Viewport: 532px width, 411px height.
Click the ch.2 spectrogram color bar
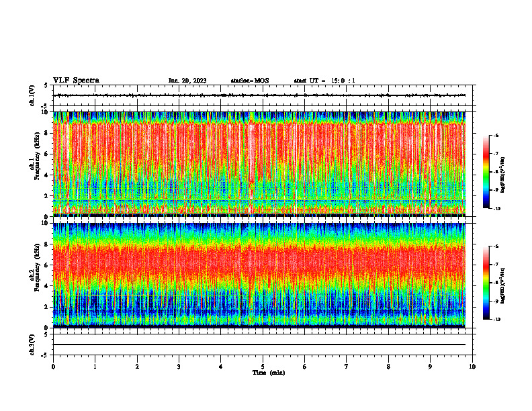[x=486, y=283]
